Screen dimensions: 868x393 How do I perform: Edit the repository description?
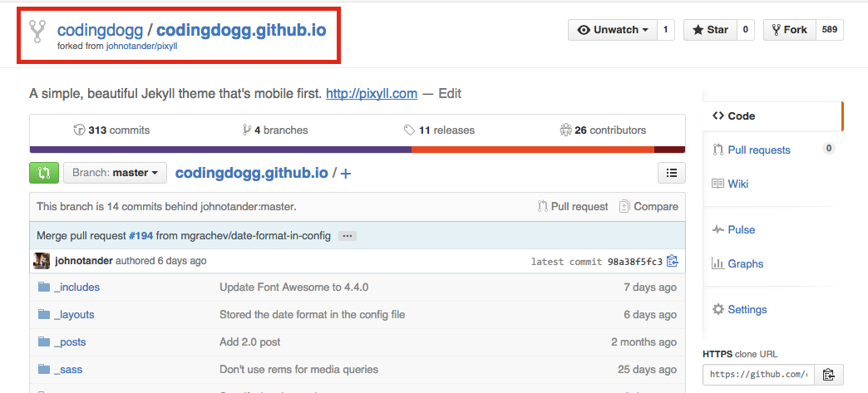pos(450,94)
